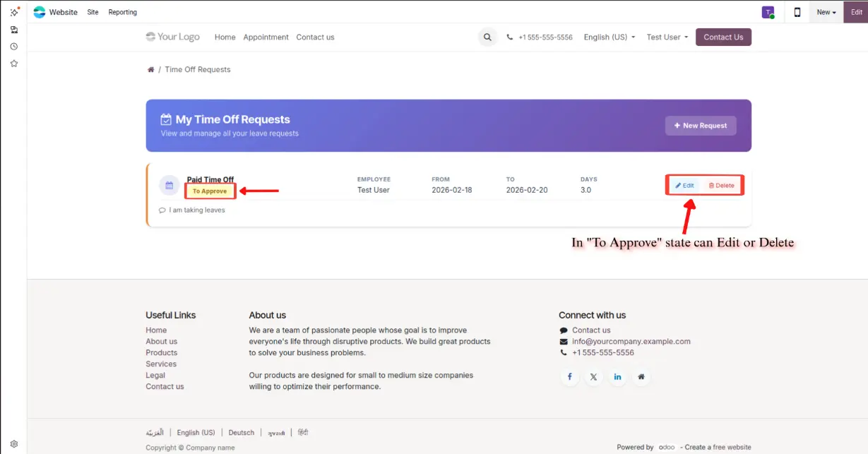Switch footer language to Deutsch
This screenshot has height=454, width=868.
tap(241, 433)
